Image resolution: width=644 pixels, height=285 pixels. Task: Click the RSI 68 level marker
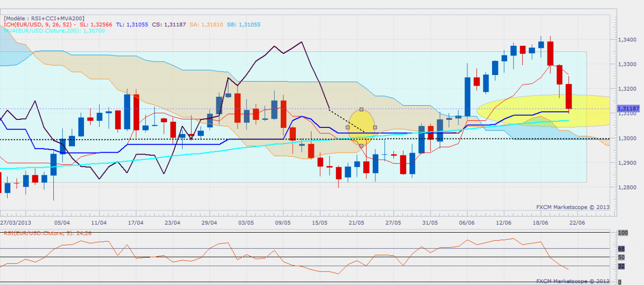622,249
